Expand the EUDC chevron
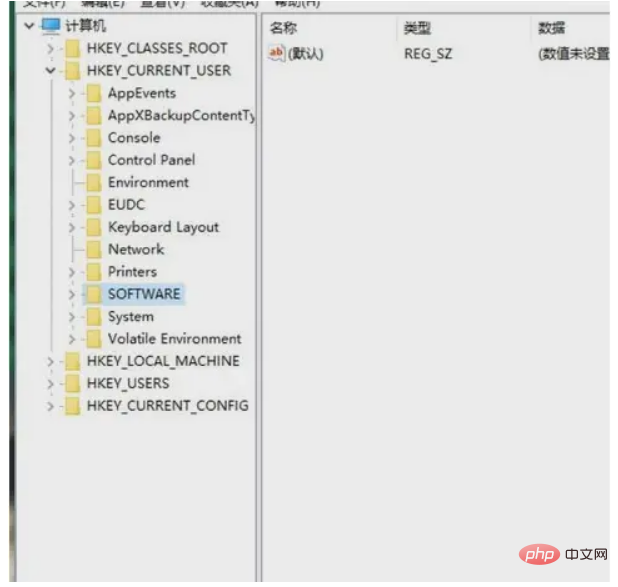This screenshot has width=618, height=587. [72, 205]
